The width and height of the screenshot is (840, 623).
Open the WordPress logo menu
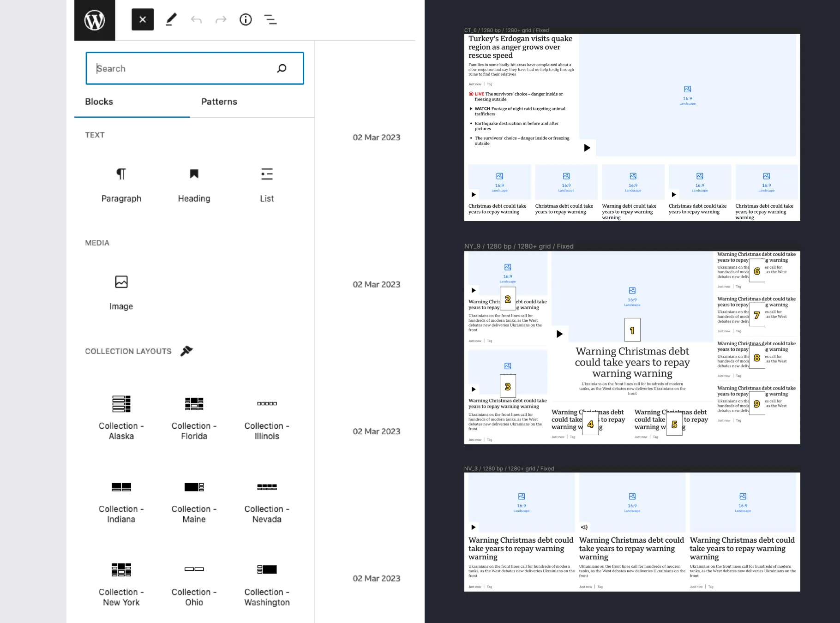click(95, 20)
